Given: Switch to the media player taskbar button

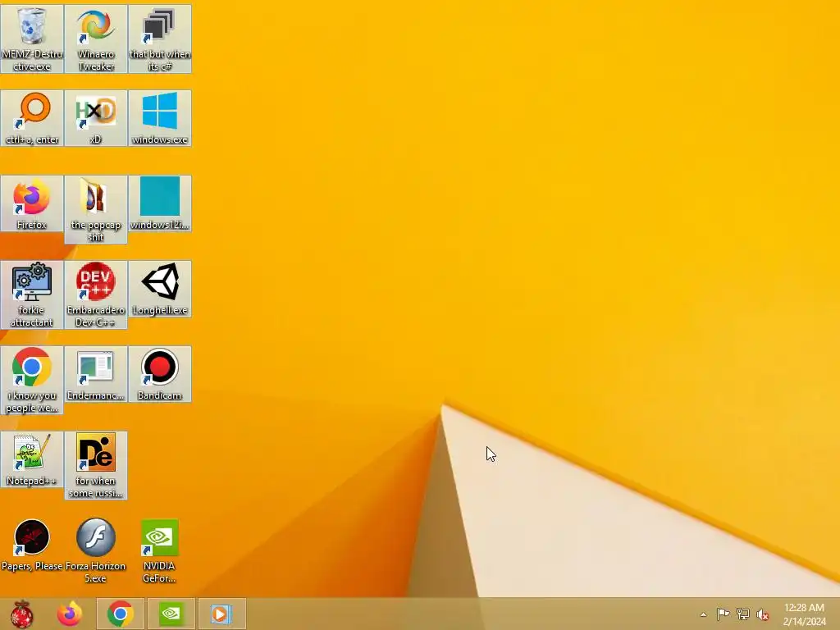Looking at the screenshot, I should click(221, 614).
